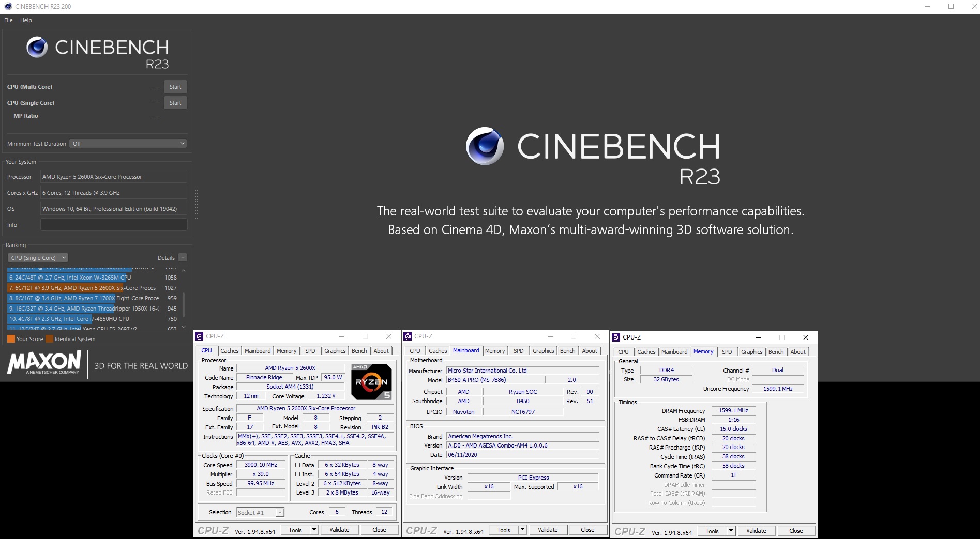980x539 pixels.
Task: Open Caches tab in Memory CPU-Z window
Action: [x=646, y=352]
